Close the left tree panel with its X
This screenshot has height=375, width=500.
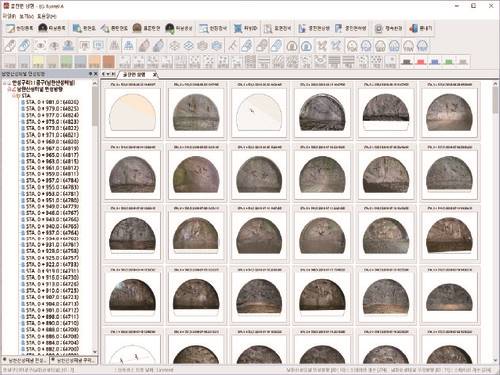[x=96, y=74]
